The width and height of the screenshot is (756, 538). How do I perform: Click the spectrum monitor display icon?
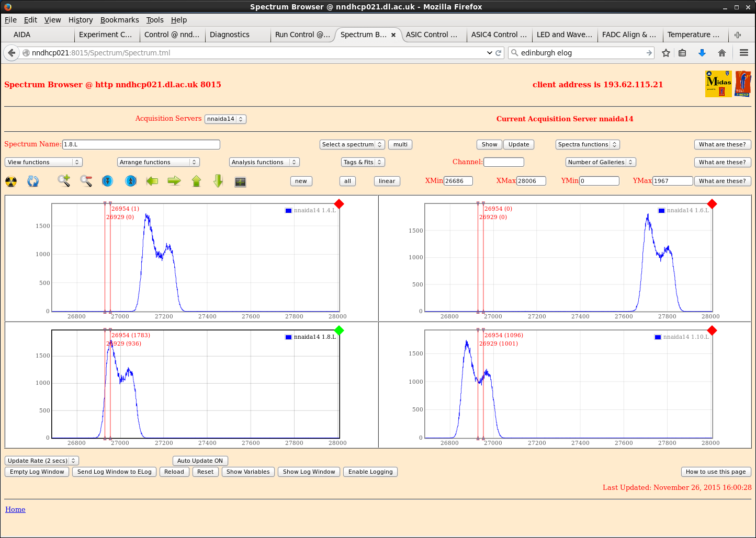(x=240, y=181)
